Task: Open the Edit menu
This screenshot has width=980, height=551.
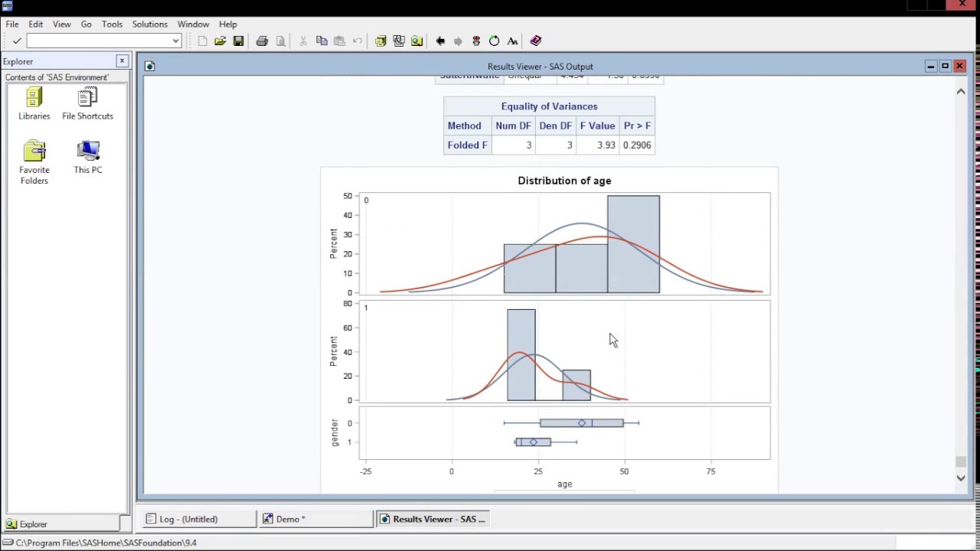Action: click(x=36, y=24)
